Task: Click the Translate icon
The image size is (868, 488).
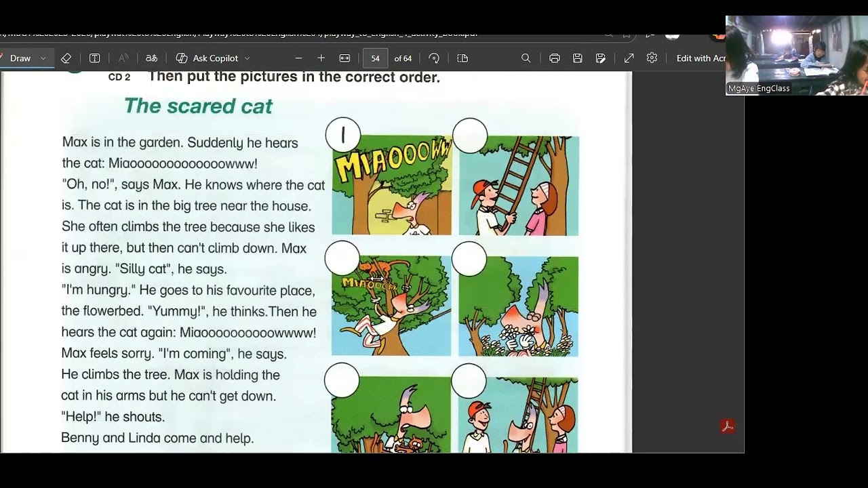Action: pyautogui.click(x=152, y=58)
